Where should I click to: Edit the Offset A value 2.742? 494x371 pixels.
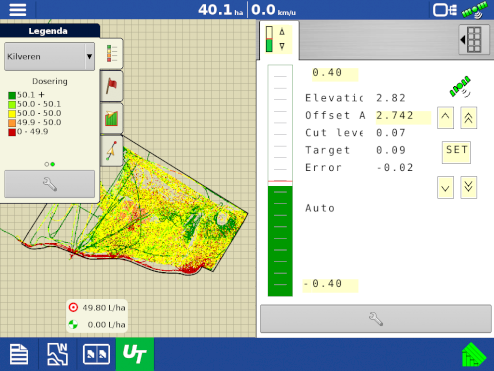403,116
